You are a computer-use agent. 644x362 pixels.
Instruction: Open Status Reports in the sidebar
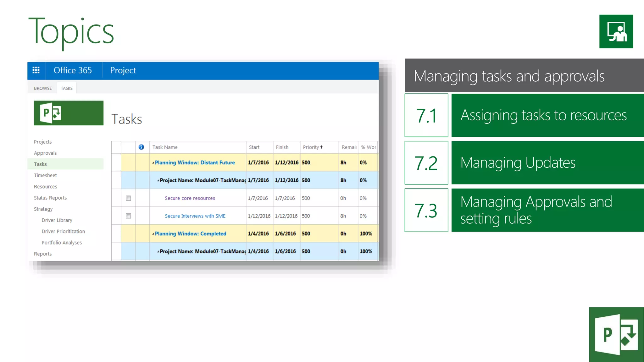(x=50, y=198)
